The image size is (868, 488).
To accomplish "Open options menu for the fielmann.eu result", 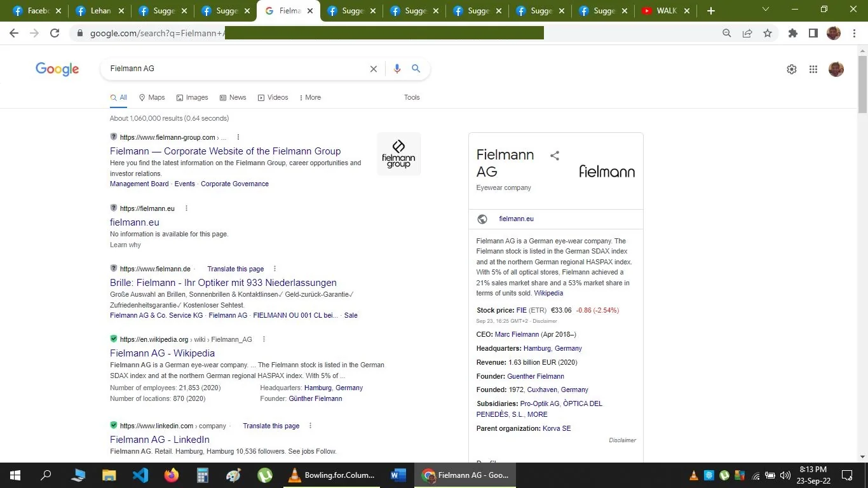I will (187, 208).
